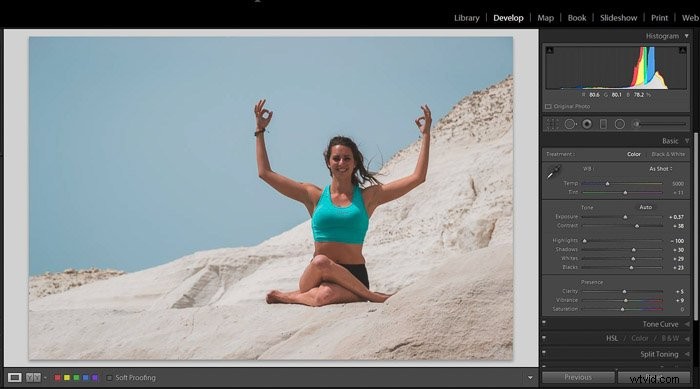The image size is (700, 389).
Task: Toggle shadow clipping indicator in histogram
Action: coord(550,50)
